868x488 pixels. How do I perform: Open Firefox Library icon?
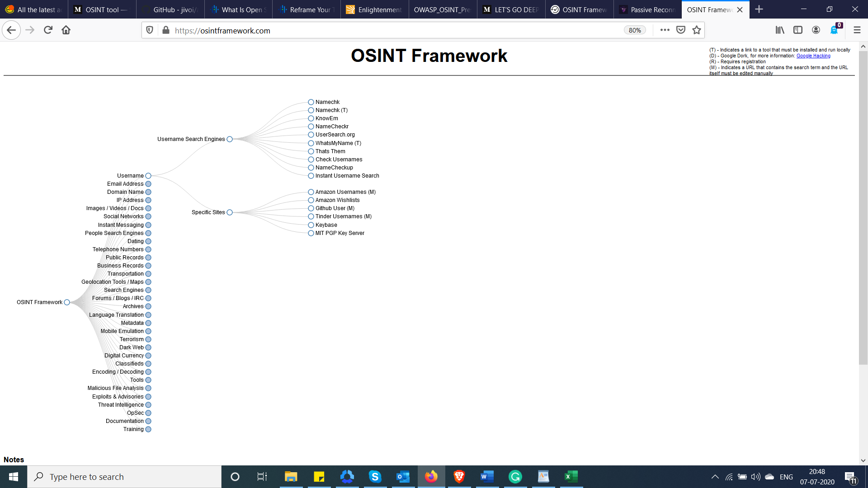[x=780, y=30]
